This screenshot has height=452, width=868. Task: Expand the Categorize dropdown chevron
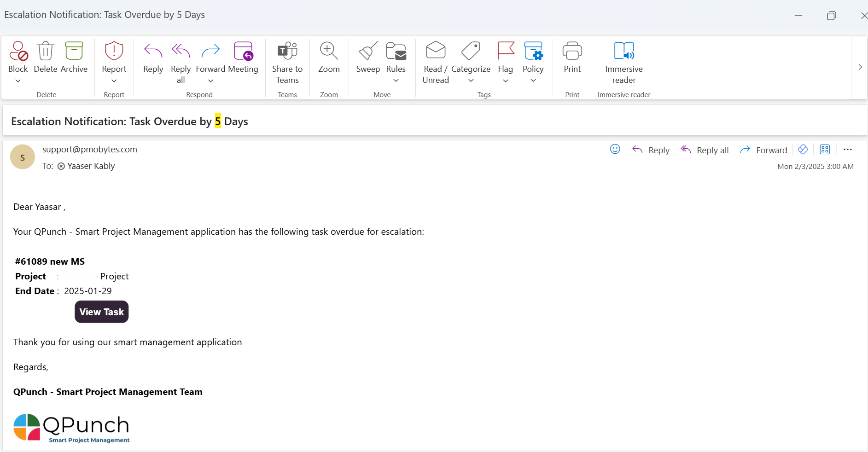(x=471, y=81)
